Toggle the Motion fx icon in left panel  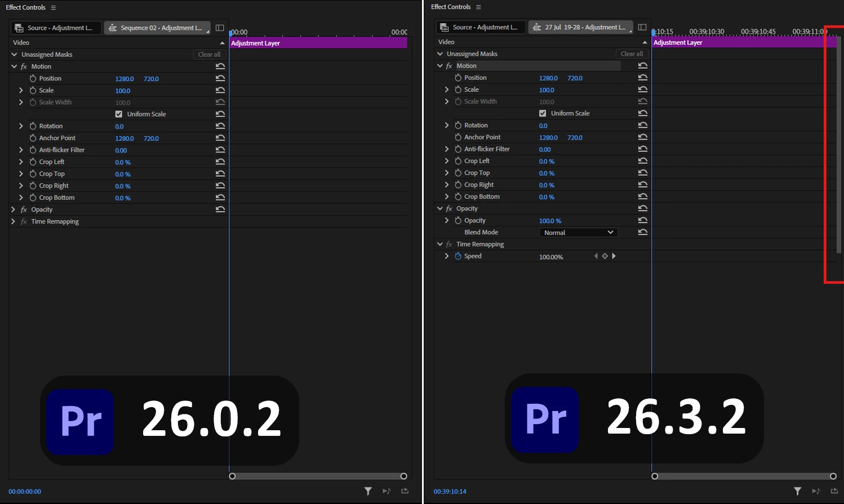click(x=24, y=66)
